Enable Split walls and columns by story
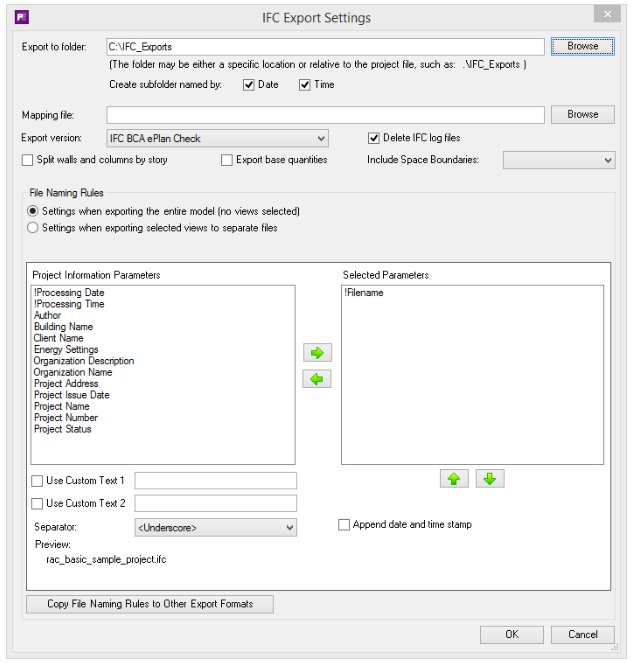 (27, 160)
